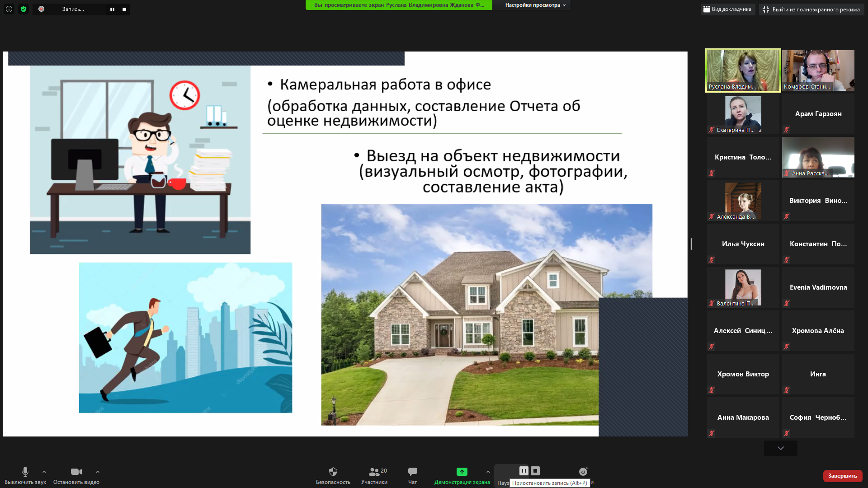Open Безопасность security menu

(333, 476)
